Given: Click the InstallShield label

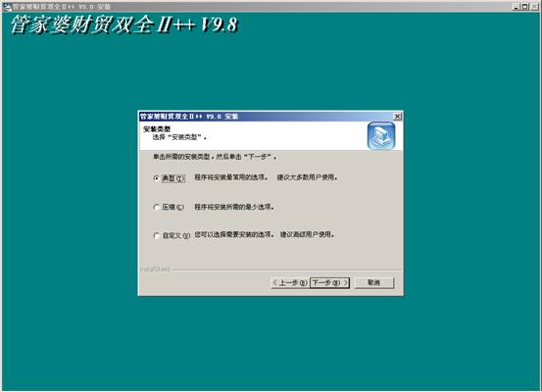Looking at the screenshot, I should point(156,269).
